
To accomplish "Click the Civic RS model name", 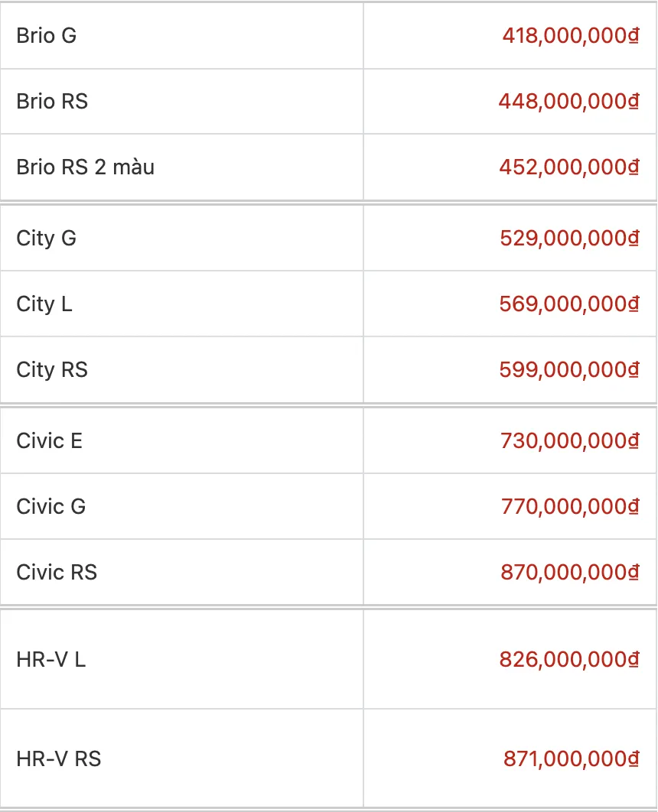I will tap(57, 572).
